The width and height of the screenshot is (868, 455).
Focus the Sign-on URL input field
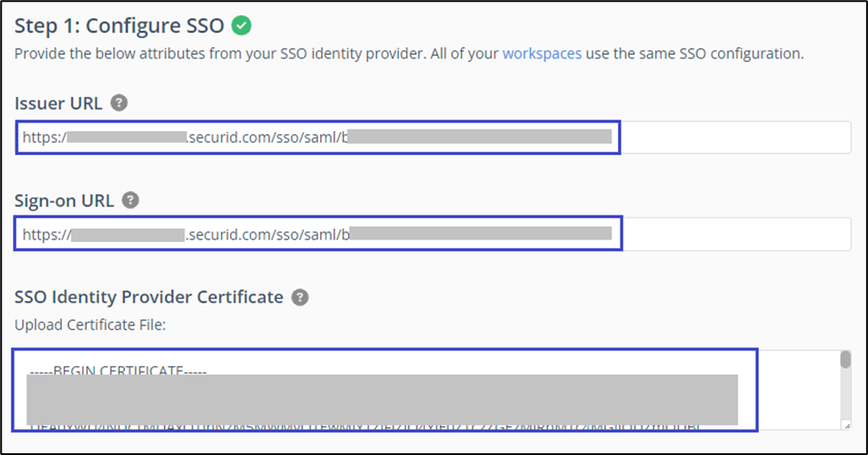coord(736,234)
